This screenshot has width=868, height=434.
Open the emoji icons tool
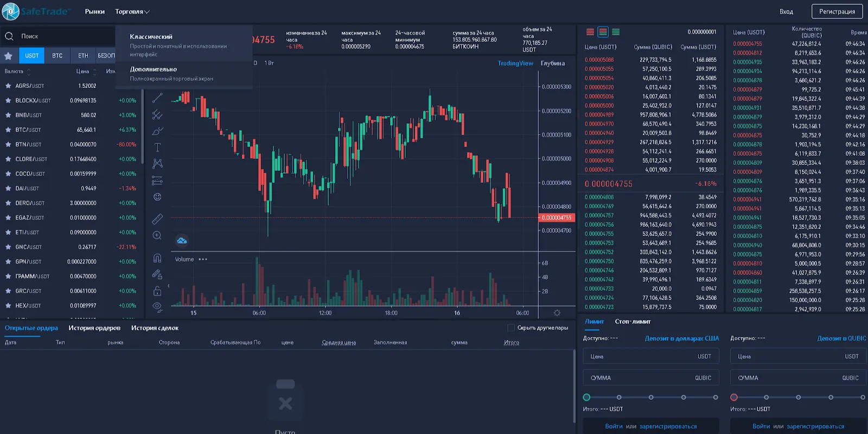click(x=157, y=197)
